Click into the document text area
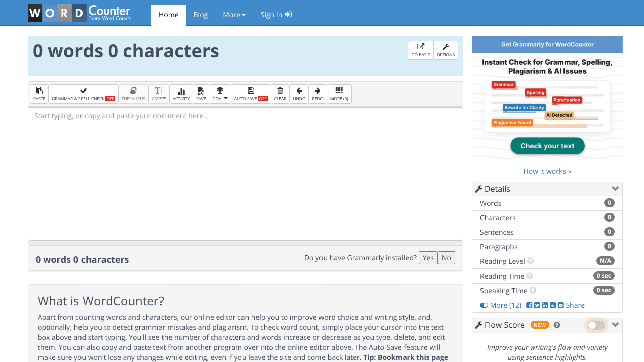Viewport: 644px width, 362px height. click(x=246, y=174)
